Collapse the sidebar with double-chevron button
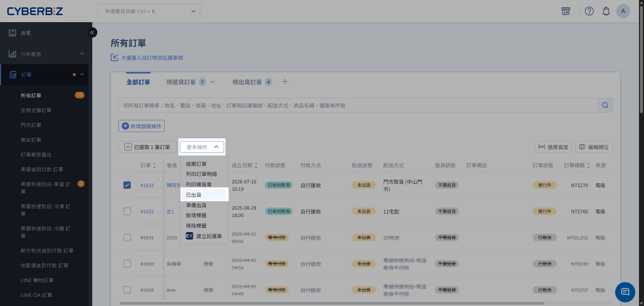 click(x=92, y=33)
